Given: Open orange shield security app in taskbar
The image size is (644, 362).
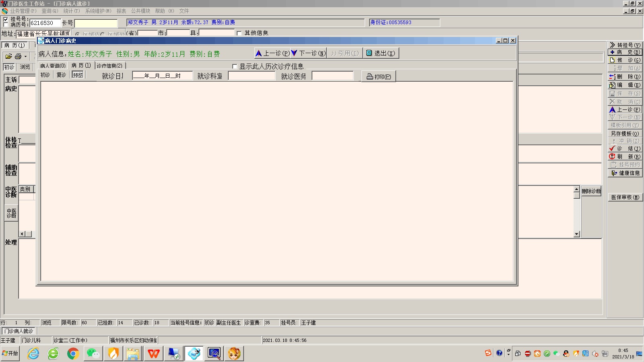Looking at the screenshot, I should 114,354.
